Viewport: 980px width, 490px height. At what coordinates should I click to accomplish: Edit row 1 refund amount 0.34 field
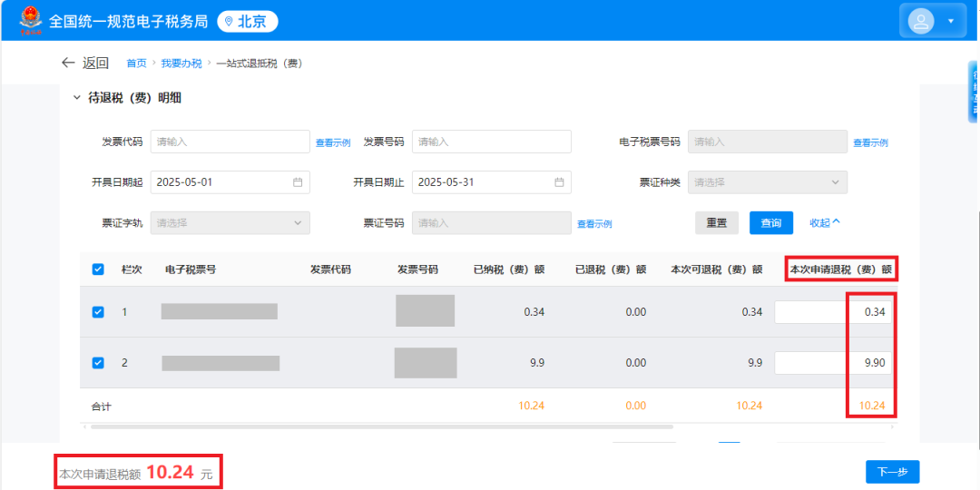coord(833,312)
